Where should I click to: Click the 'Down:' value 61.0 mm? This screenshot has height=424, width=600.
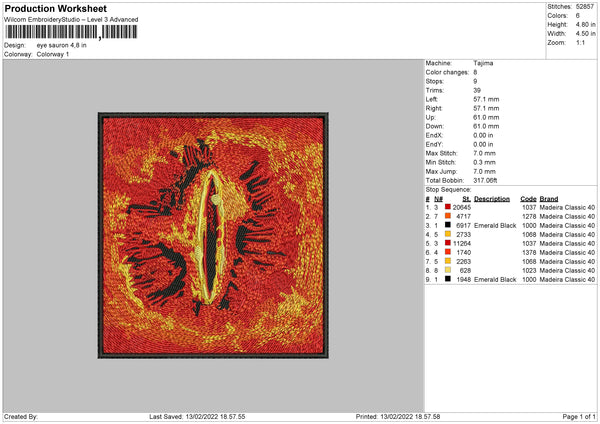point(486,126)
